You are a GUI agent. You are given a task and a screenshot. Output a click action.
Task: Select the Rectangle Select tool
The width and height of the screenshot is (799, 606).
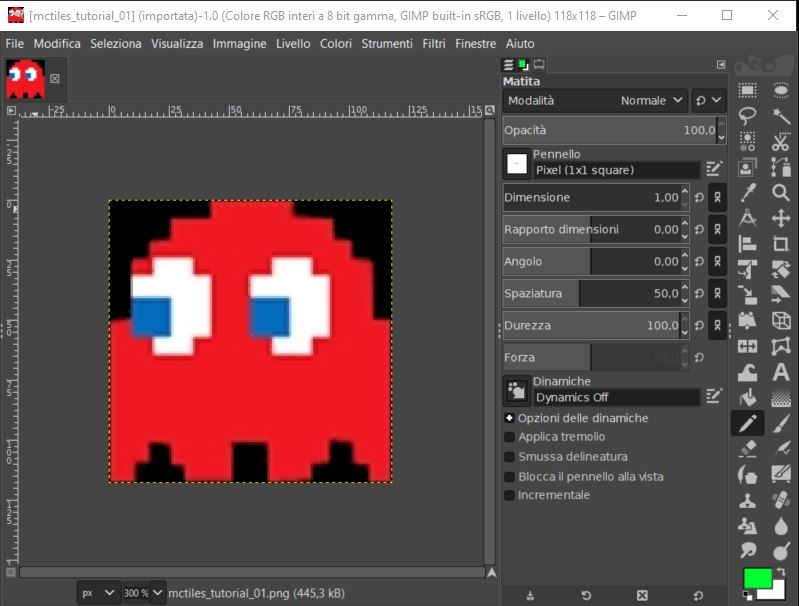(747, 89)
